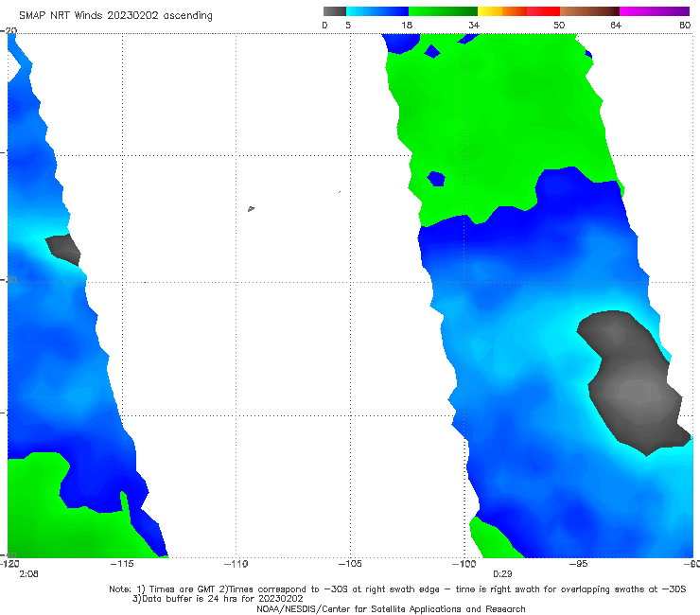This screenshot has width=700, height=615.
Task: Click the longitude label '-105'
Action: coord(350,564)
